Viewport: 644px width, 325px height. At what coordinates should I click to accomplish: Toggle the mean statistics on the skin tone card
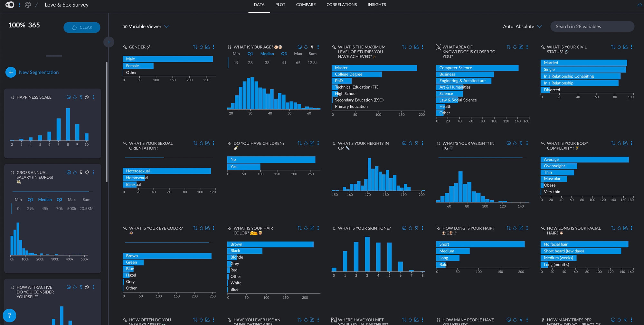tap(416, 228)
